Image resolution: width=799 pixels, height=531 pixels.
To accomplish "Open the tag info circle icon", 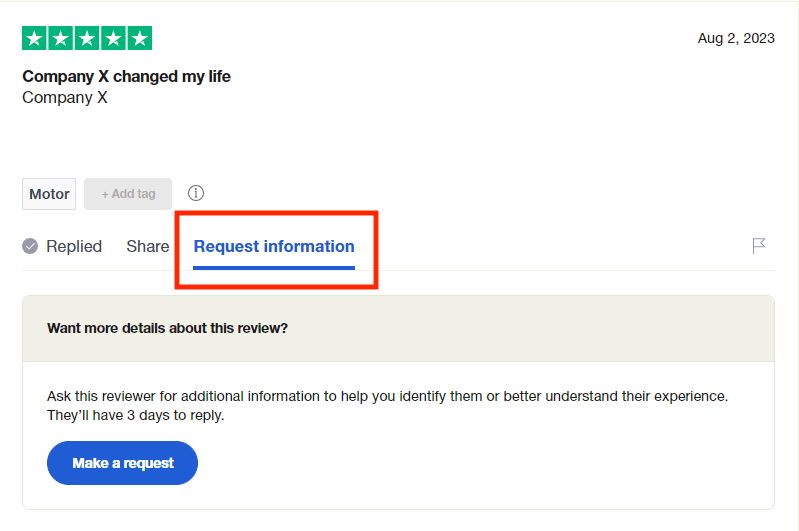I will point(196,193).
